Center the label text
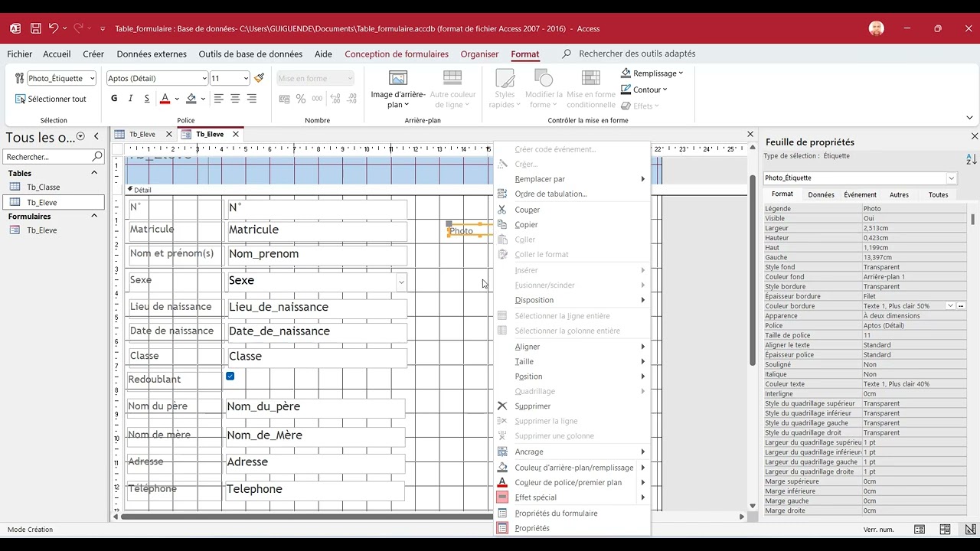The width and height of the screenshot is (980, 551). [x=235, y=99]
